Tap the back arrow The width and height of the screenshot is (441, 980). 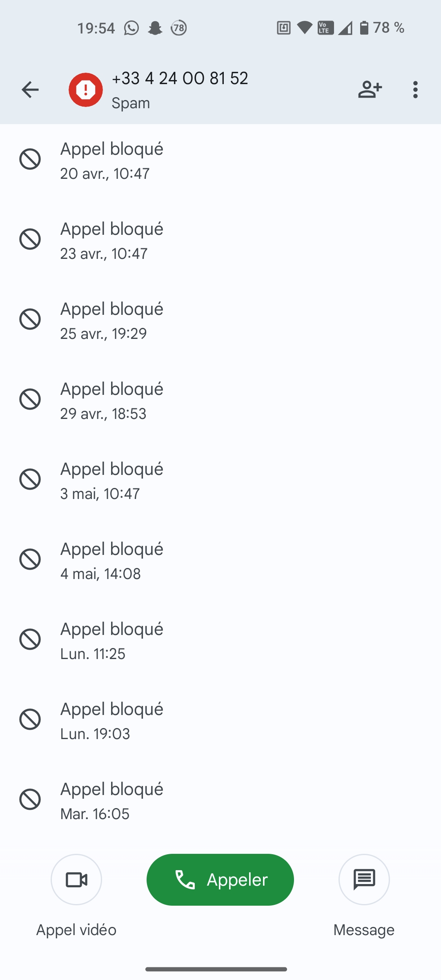point(30,90)
